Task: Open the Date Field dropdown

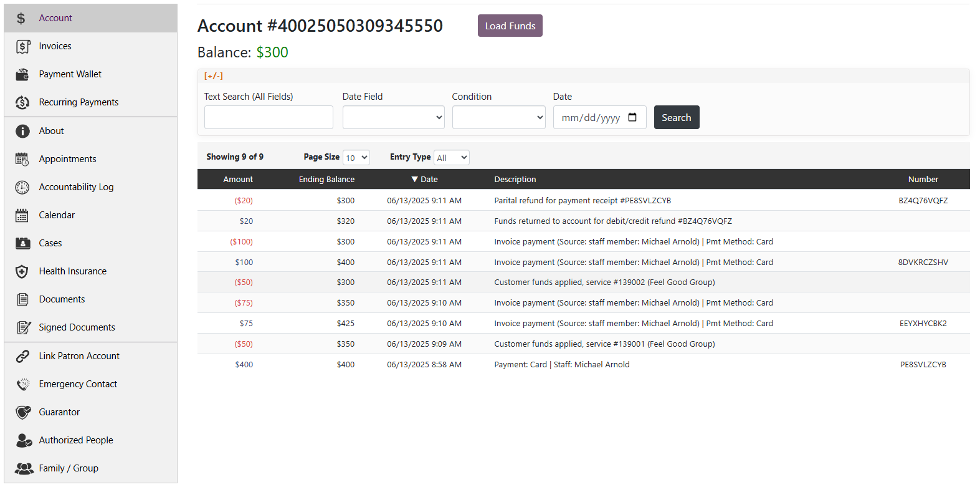Action: click(393, 117)
